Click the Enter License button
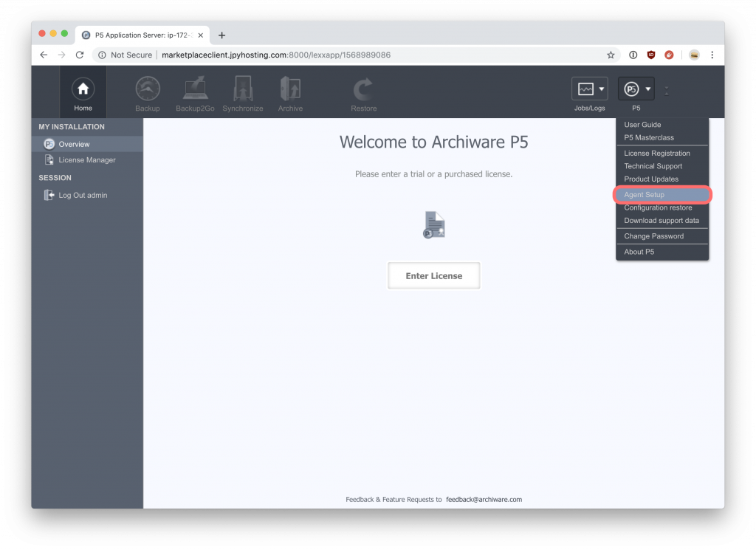756x550 pixels. tap(433, 275)
